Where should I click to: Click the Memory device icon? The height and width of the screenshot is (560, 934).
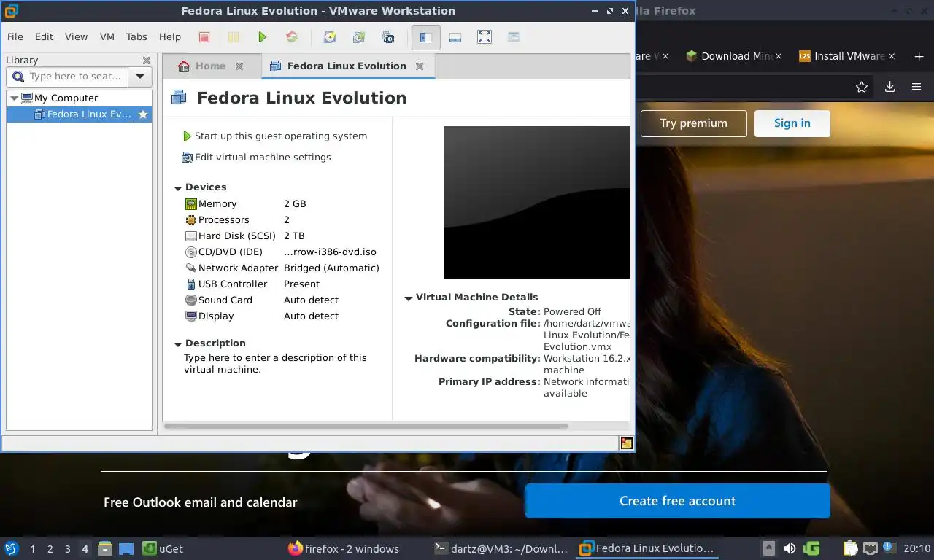191,204
